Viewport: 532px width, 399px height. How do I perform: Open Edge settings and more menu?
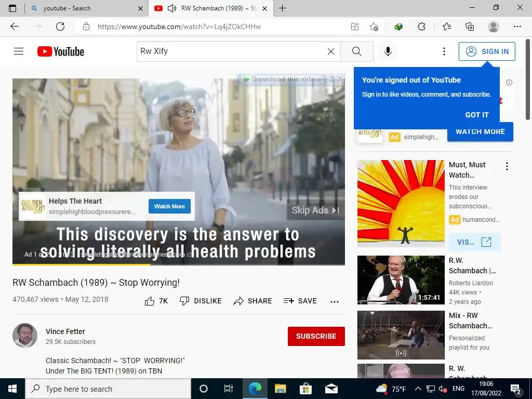coord(517,26)
